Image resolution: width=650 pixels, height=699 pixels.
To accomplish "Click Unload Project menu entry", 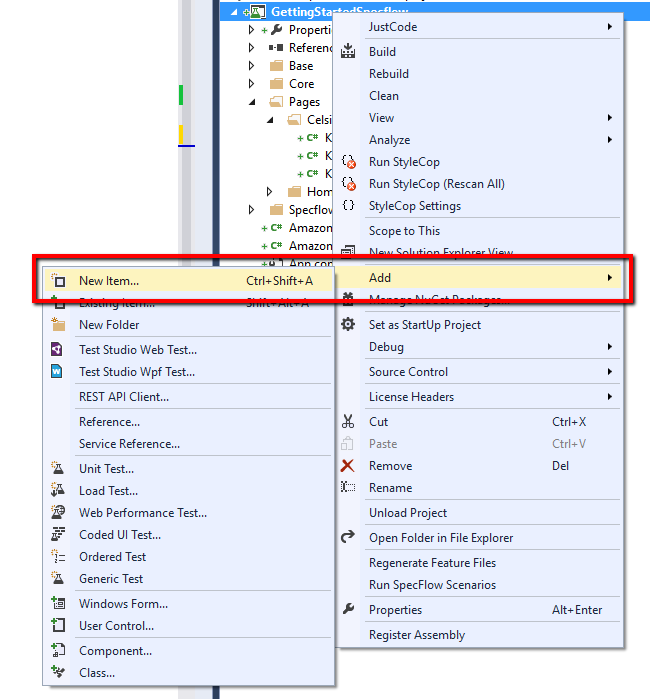I will click(407, 513).
